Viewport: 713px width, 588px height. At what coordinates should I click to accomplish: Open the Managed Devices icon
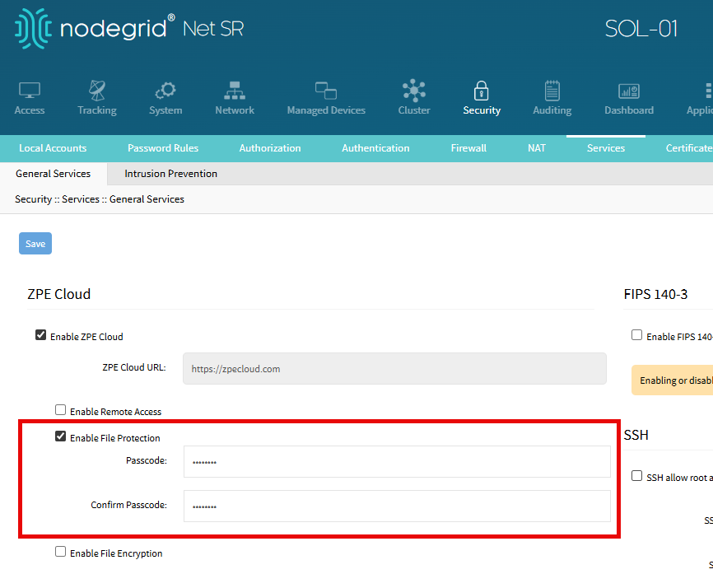click(326, 91)
